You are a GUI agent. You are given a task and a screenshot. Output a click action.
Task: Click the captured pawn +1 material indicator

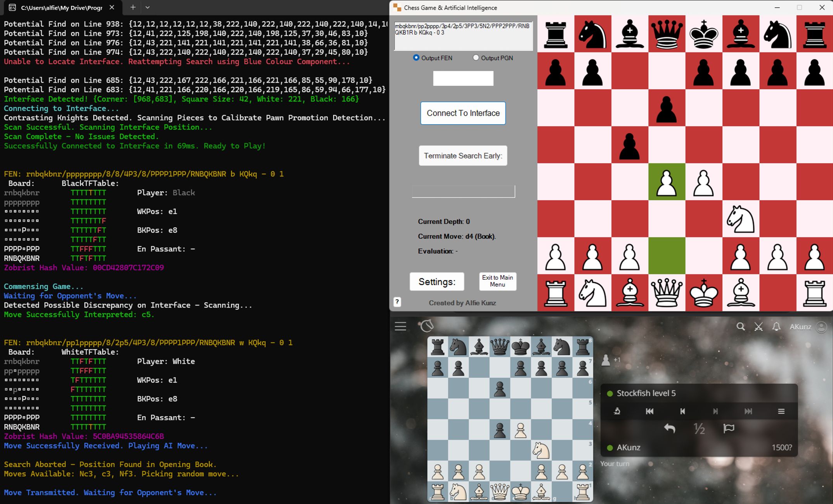(611, 360)
